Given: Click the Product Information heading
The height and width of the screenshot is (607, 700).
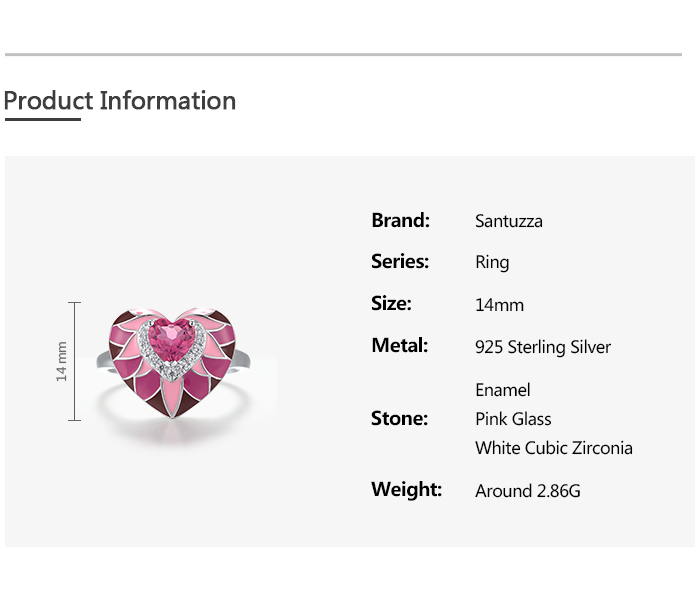Looking at the screenshot, I should point(120,101).
